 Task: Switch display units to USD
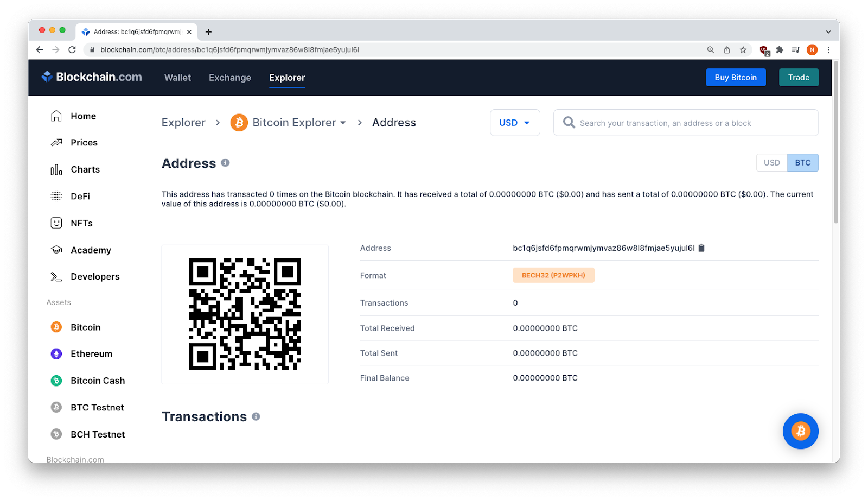click(x=771, y=163)
